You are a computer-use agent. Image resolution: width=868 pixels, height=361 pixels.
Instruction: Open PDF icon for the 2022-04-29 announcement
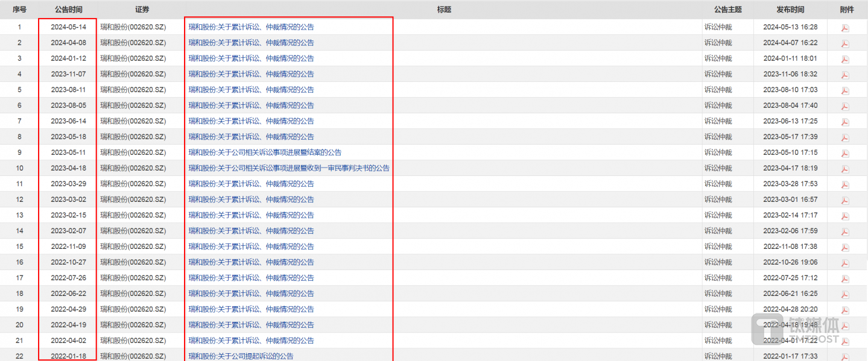[x=845, y=310]
